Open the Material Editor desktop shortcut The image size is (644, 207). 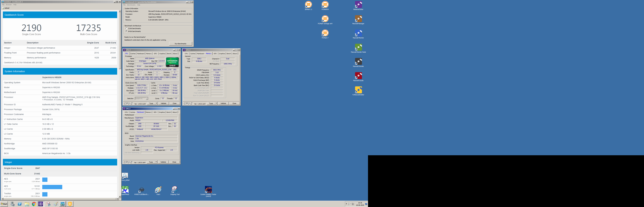358,5
